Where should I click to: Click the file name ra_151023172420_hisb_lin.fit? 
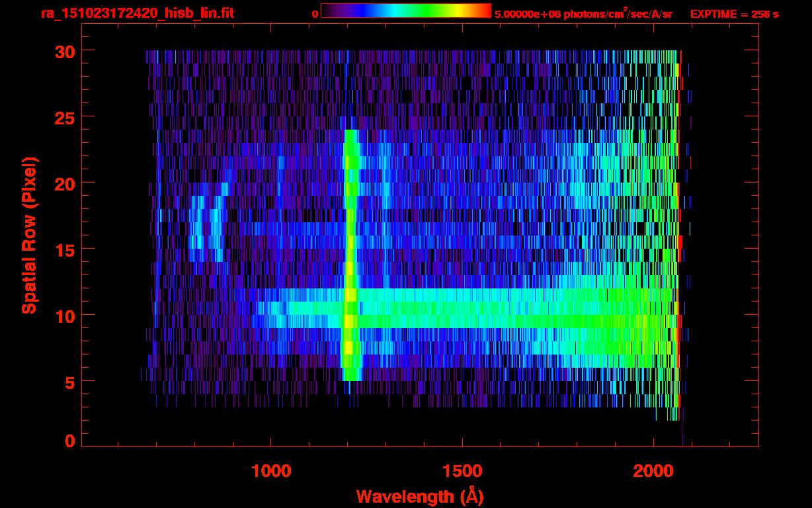coord(137,13)
